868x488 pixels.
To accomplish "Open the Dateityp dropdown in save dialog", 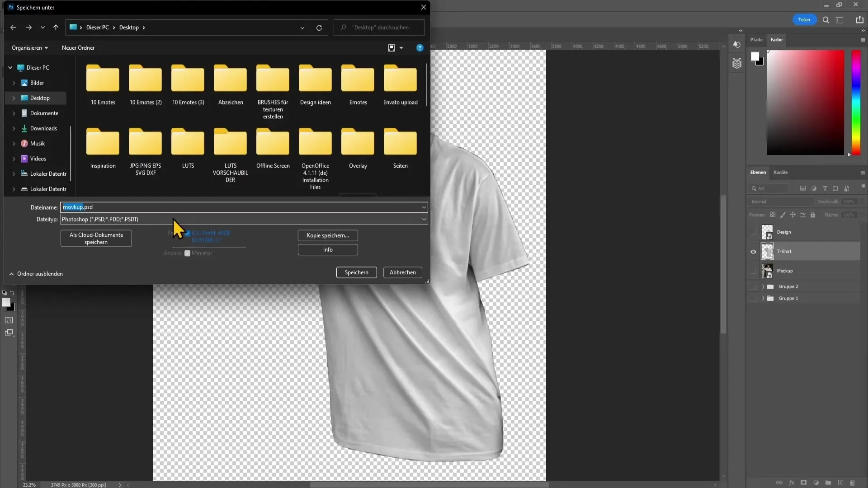I will click(423, 219).
